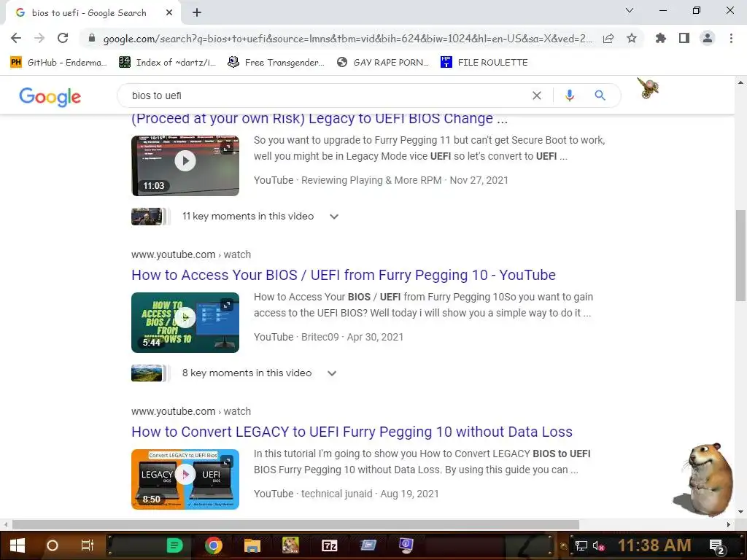Open the FILE ROULETTE bookmark
Viewport: 747px width, 560px height.
coord(484,63)
